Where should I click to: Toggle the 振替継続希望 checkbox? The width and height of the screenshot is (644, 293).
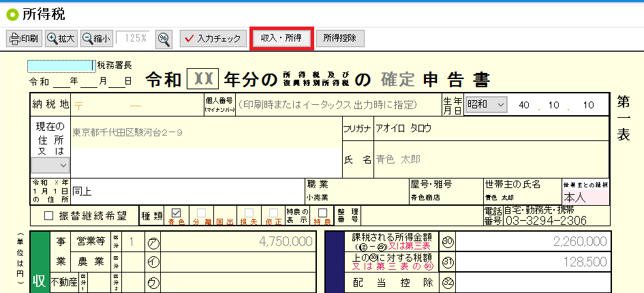point(49,216)
